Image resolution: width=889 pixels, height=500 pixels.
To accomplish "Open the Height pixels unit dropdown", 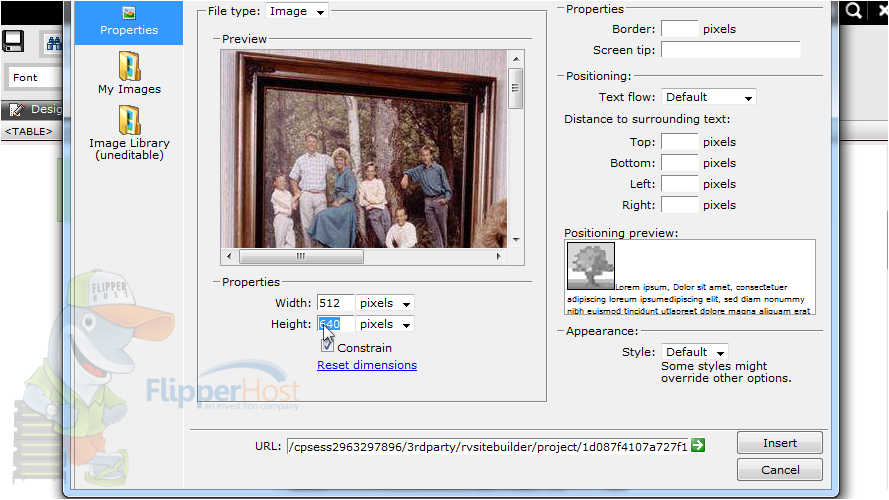I will pyautogui.click(x=384, y=324).
